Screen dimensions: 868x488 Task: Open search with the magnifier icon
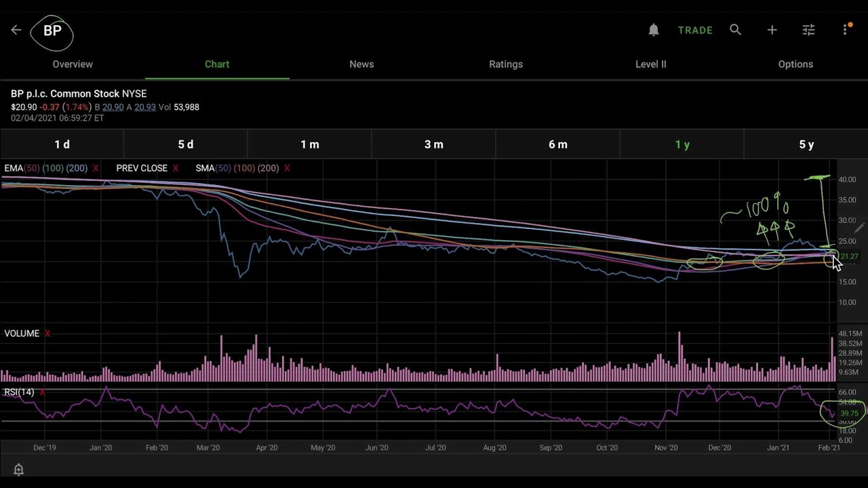click(735, 30)
